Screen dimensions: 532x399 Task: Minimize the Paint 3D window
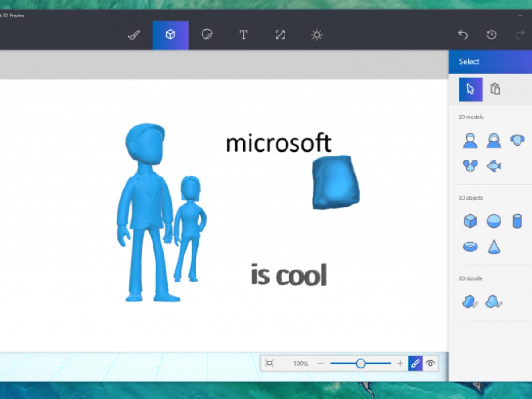[520, 15]
